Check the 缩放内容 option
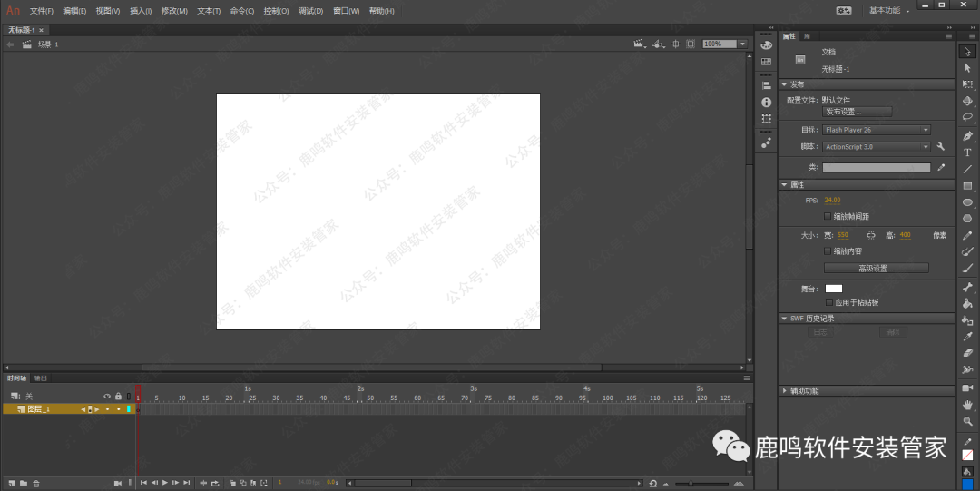The image size is (980, 491). pyautogui.click(x=827, y=251)
